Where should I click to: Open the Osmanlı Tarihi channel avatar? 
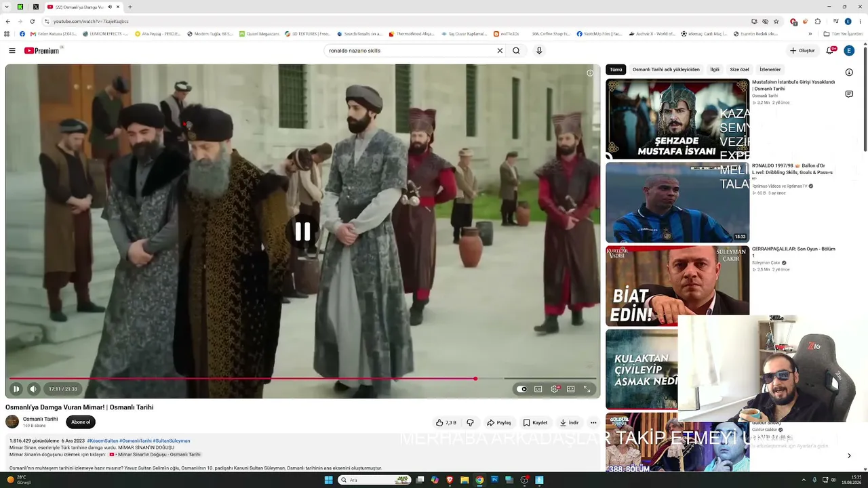pyautogui.click(x=12, y=422)
